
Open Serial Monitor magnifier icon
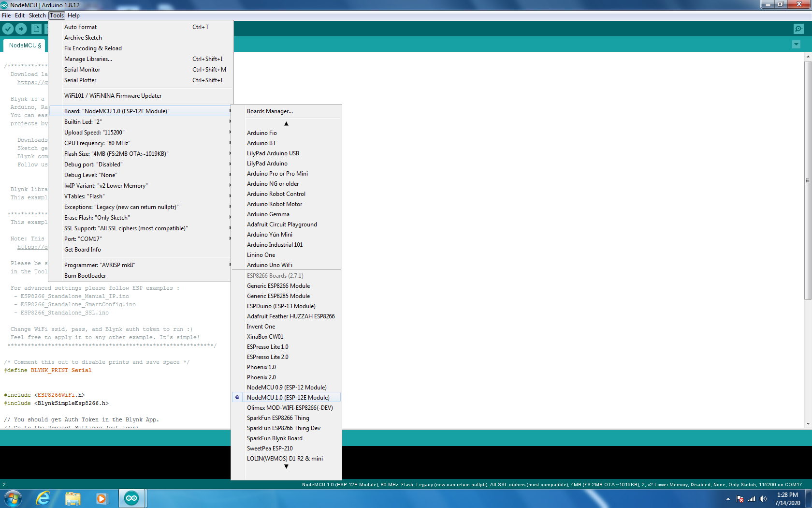(x=798, y=29)
